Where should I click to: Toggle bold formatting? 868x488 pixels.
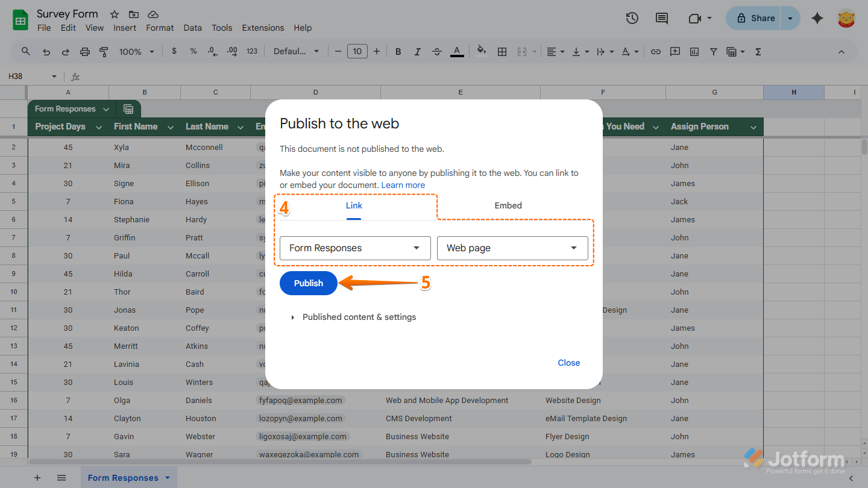point(398,51)
